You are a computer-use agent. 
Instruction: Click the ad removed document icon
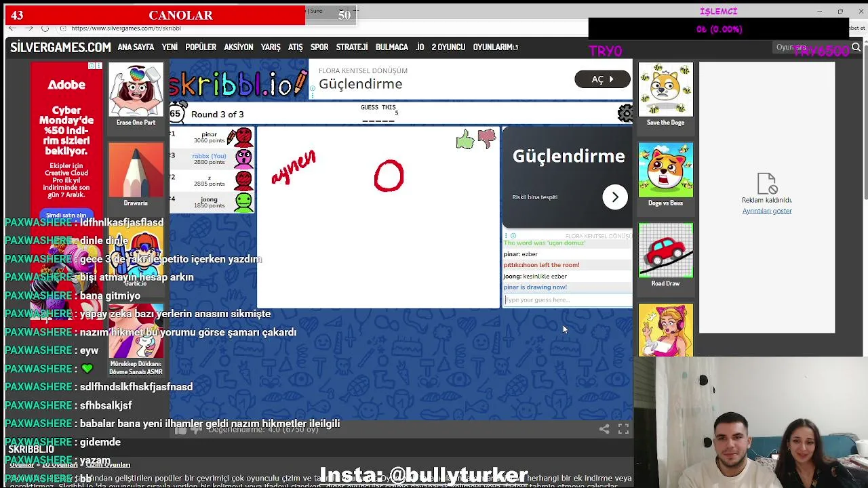point(766,184)
